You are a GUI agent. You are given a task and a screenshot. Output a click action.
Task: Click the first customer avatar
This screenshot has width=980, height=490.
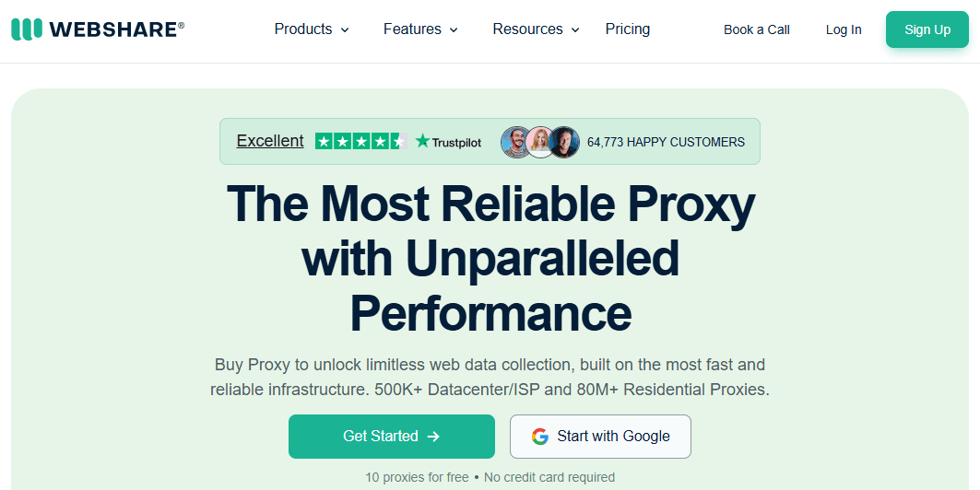point(515,142)
